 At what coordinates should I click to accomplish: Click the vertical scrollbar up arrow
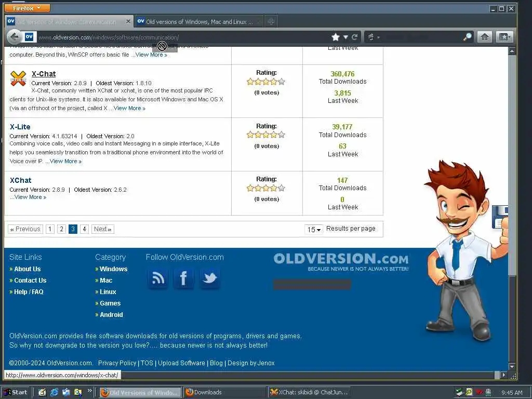coord(512,51)
